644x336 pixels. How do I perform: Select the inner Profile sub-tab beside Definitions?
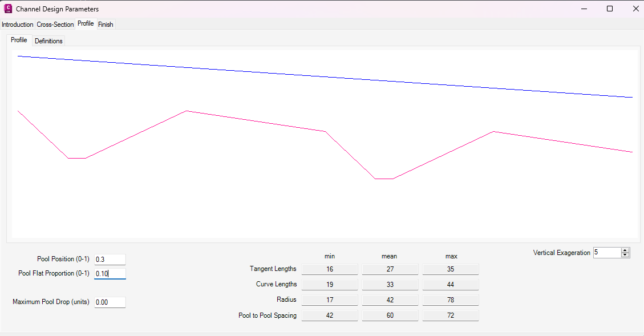(19, 41)
